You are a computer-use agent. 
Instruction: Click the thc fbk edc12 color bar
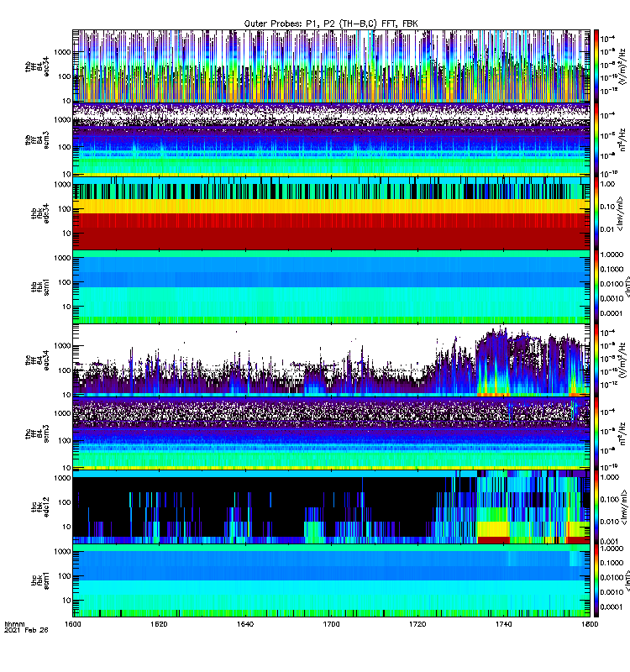pos(596,507)
